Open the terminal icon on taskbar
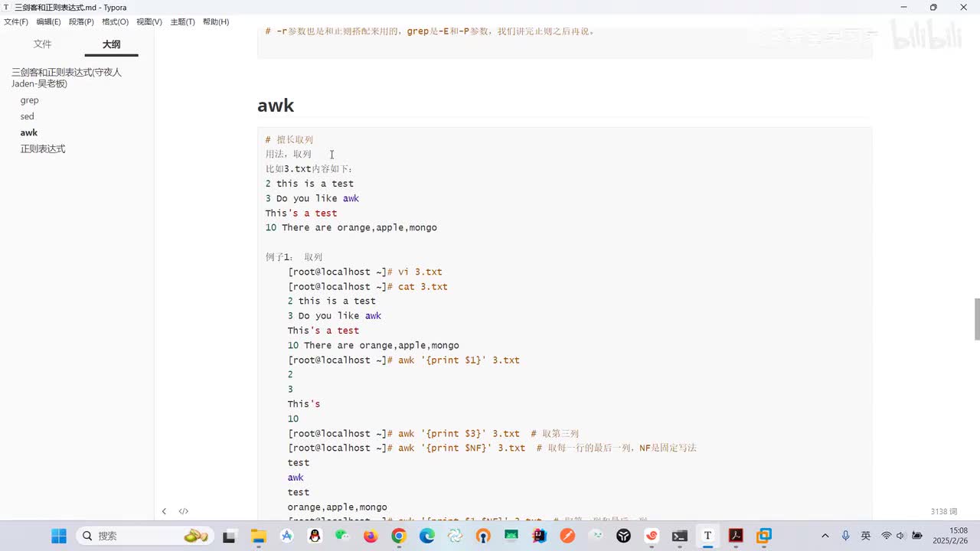This screenshot has width=980, height=551. 679,536
